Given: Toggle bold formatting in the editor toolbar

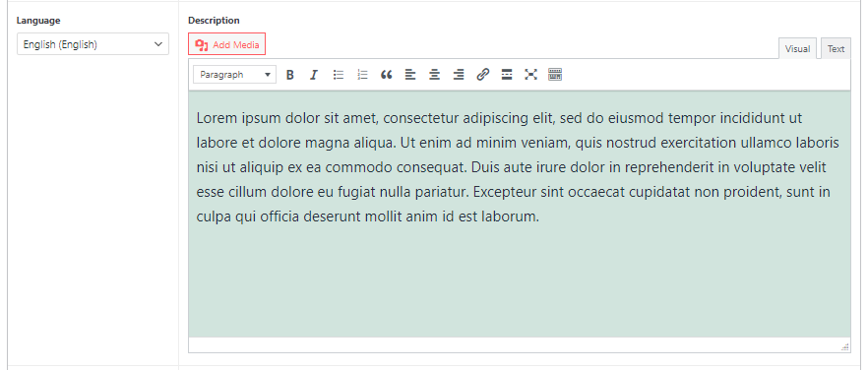Looking at the screenshot, I should click(289, 75).
